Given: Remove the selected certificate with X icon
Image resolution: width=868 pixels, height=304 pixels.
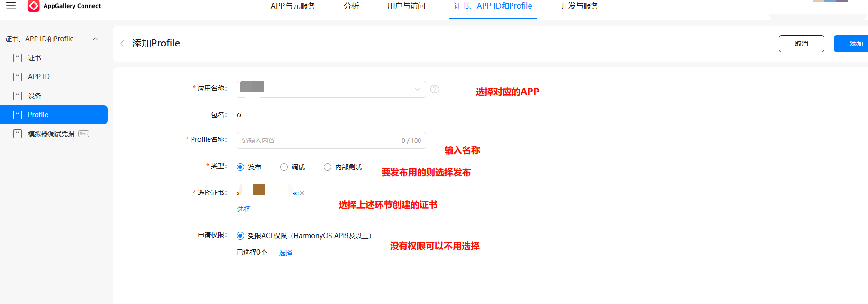Looking at the screenshot, I should [302, 193].
